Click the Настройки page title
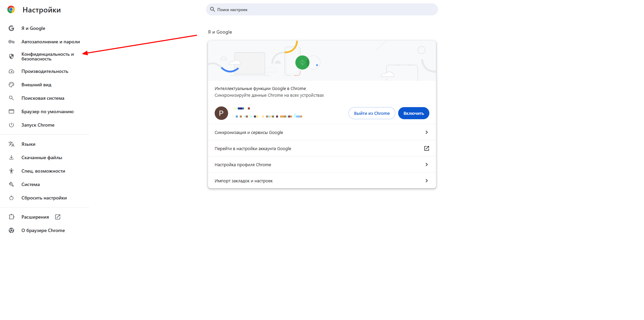This screenshot has width=644, height=320. pyautogui.click(x=42, y=10)
